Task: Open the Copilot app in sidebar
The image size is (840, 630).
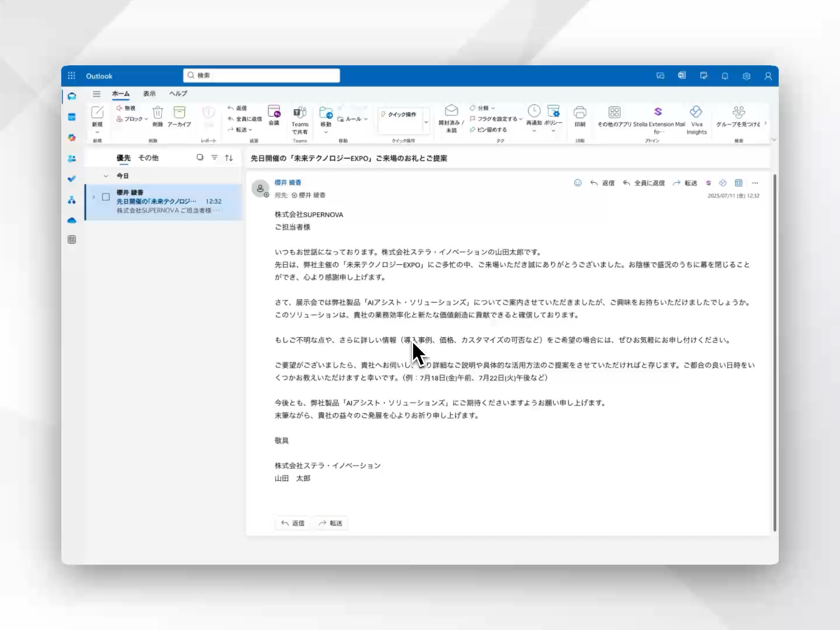Action: [72, 138]
